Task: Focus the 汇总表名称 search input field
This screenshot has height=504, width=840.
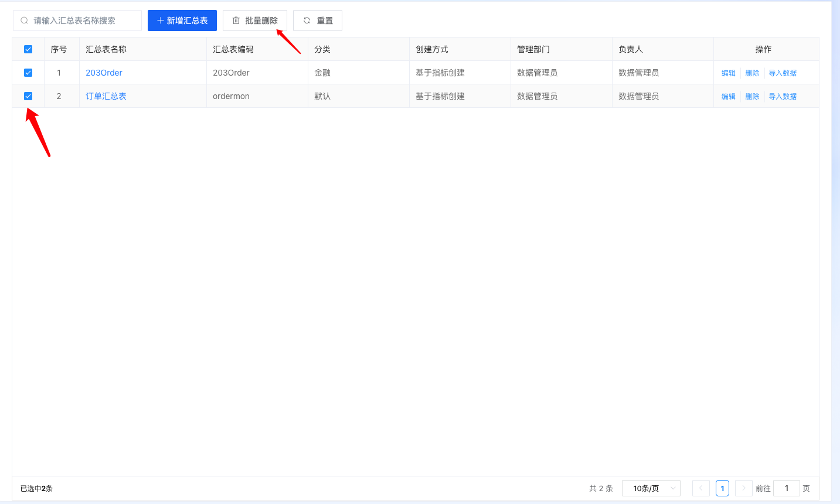Action: (82, 21)
